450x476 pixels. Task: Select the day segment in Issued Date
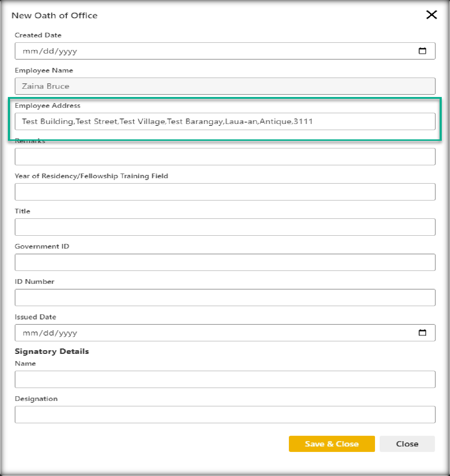pyautogui.click(x=48, y=333)
